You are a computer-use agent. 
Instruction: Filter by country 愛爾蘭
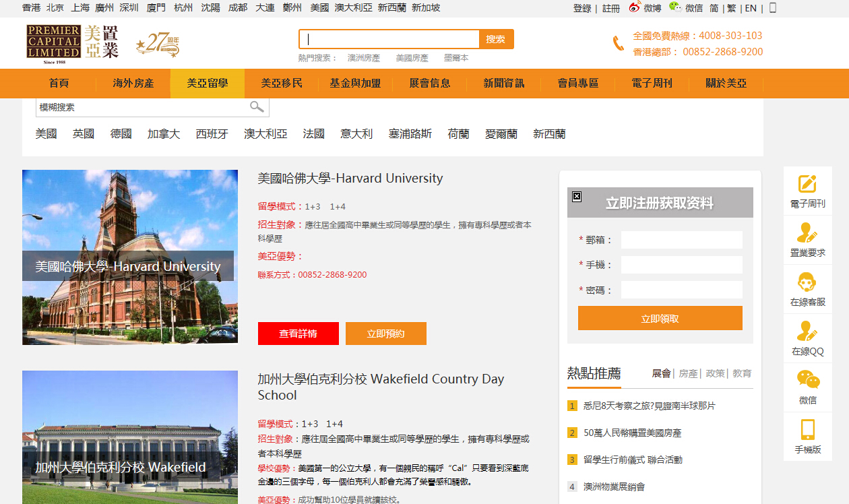click(501, 134)
